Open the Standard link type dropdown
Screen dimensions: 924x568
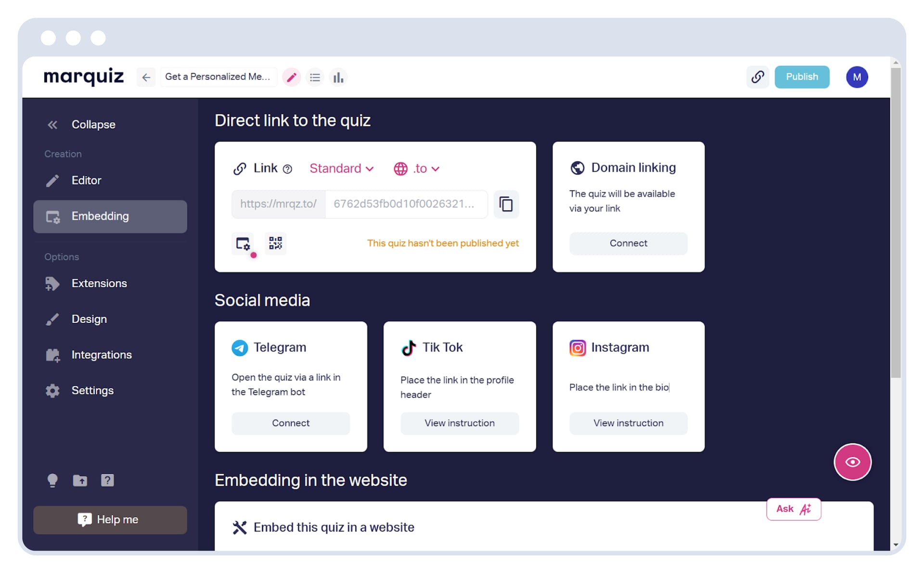(x=342, y=168)
